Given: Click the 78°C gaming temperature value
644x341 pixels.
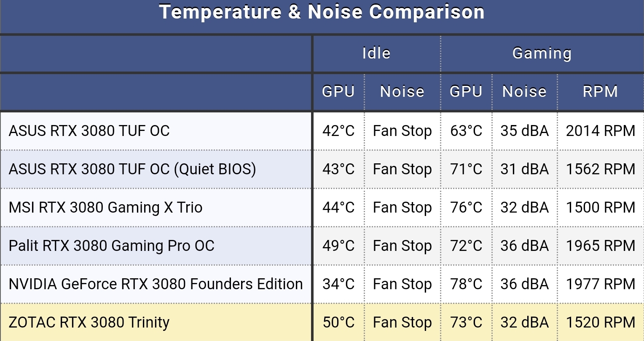Looking at the screenshot, I should pos(466,284).
